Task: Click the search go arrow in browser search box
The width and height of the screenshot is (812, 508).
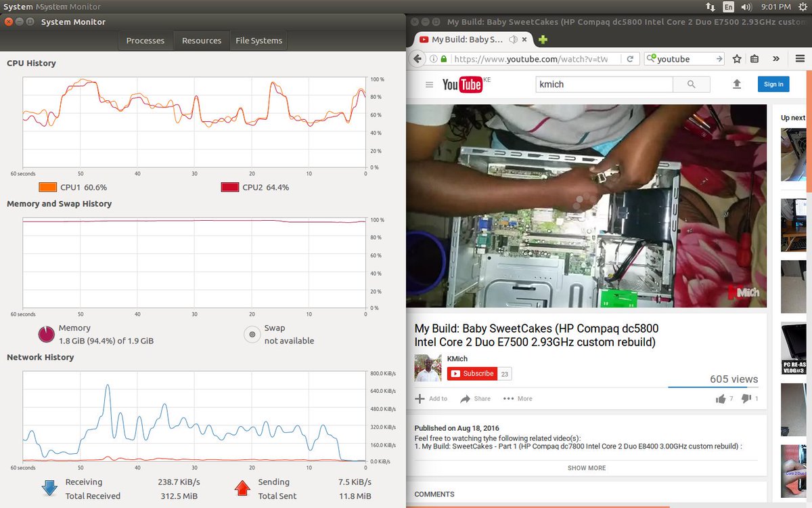Action: click(x=719, y=59)
